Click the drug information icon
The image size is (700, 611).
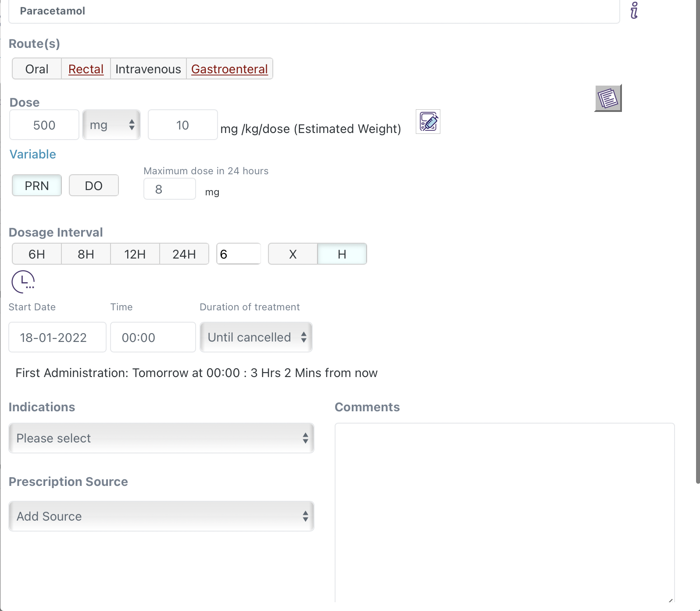634,11
